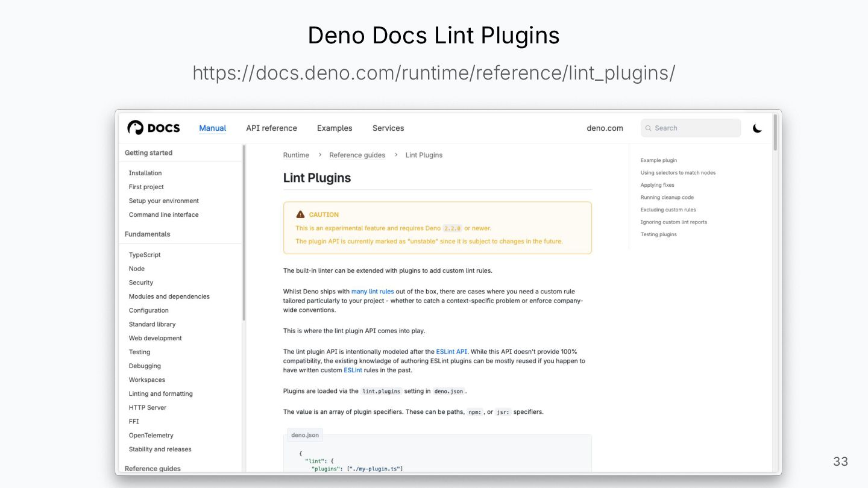Jump to Using selectors to match nodes
Screen dimensions: 868x488
(x=678, y=172)
